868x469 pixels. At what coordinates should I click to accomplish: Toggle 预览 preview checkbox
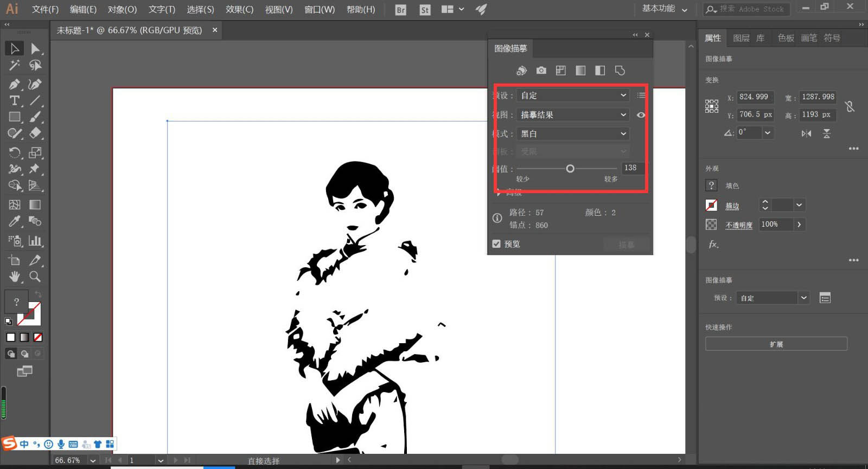[x=496, y=244]
